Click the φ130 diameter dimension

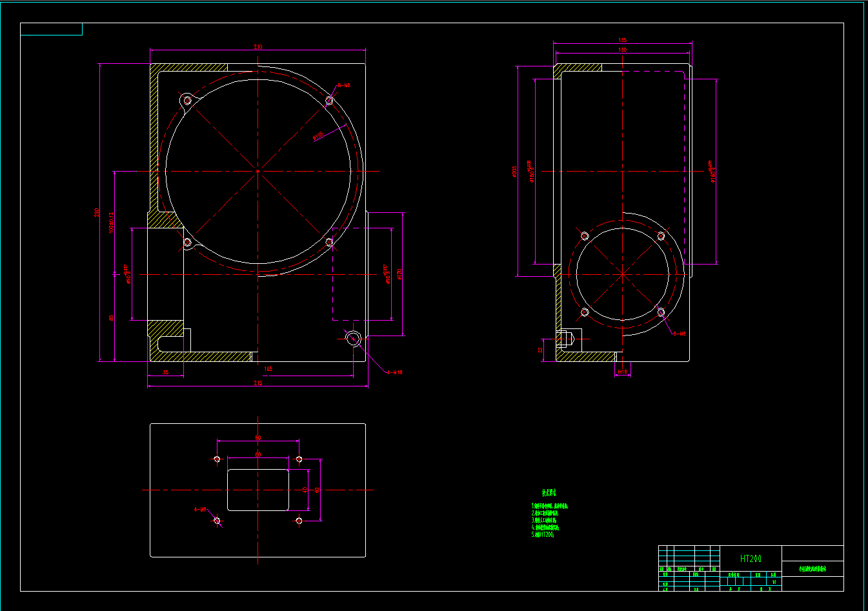(x=400, y=274)
